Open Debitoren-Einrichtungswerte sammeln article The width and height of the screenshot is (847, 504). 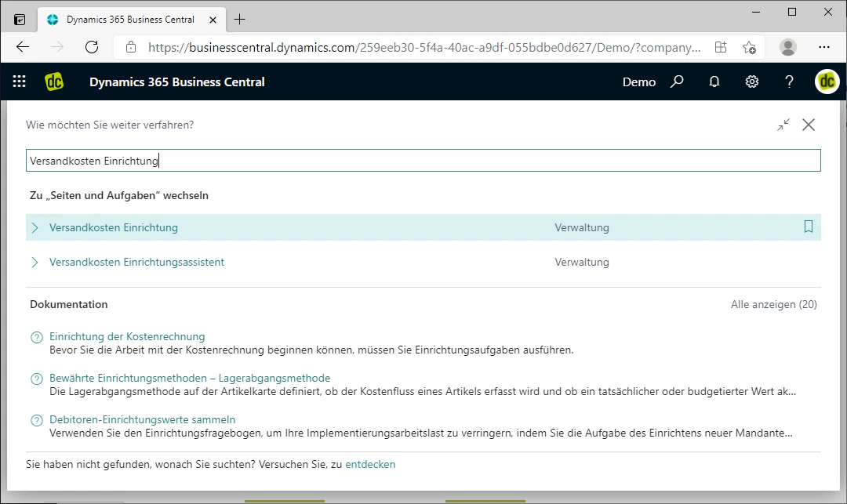[142, 420]
